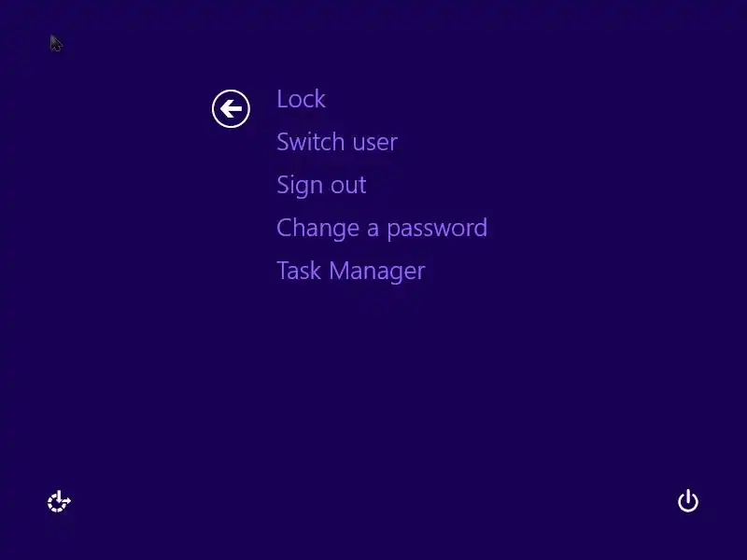Click the back arrow circle icon
Screen dimensions: 747x560
tap(231, 108)
